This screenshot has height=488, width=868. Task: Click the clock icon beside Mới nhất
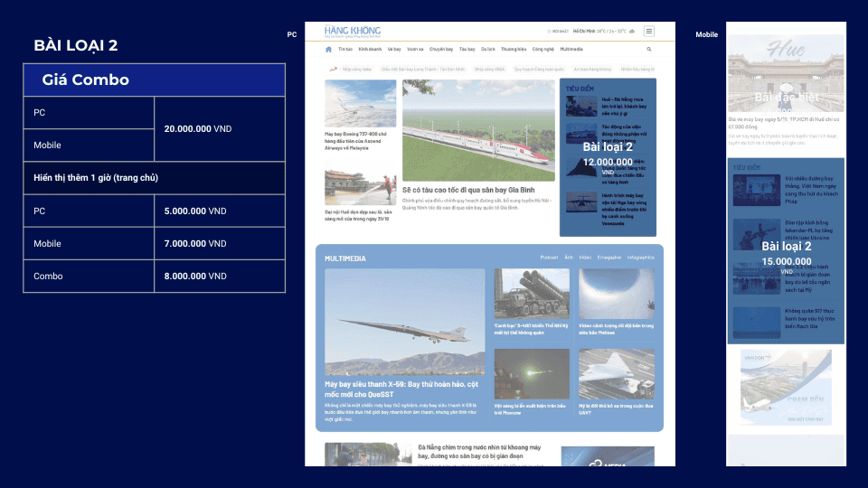(x=550, y=31)
